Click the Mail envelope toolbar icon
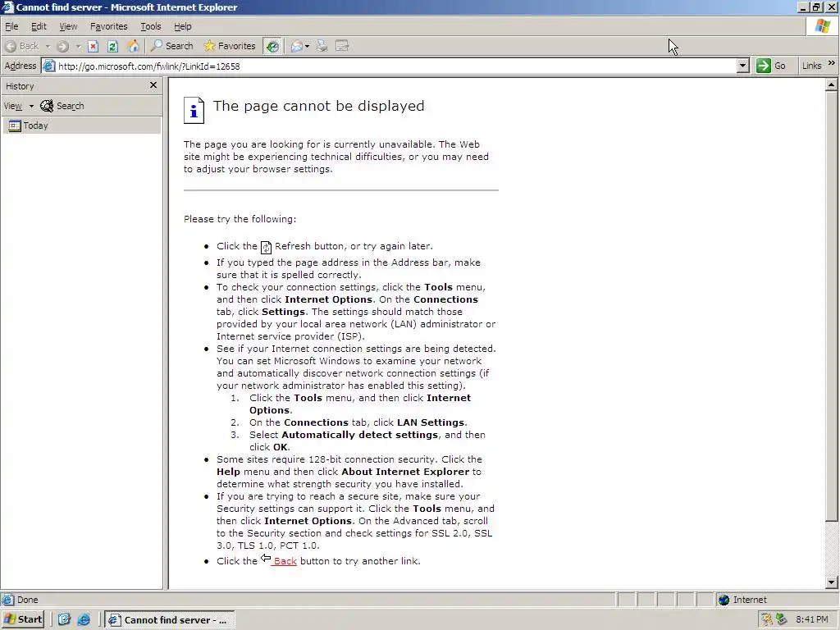Viewport: 840px width, 630px height. 296,46
